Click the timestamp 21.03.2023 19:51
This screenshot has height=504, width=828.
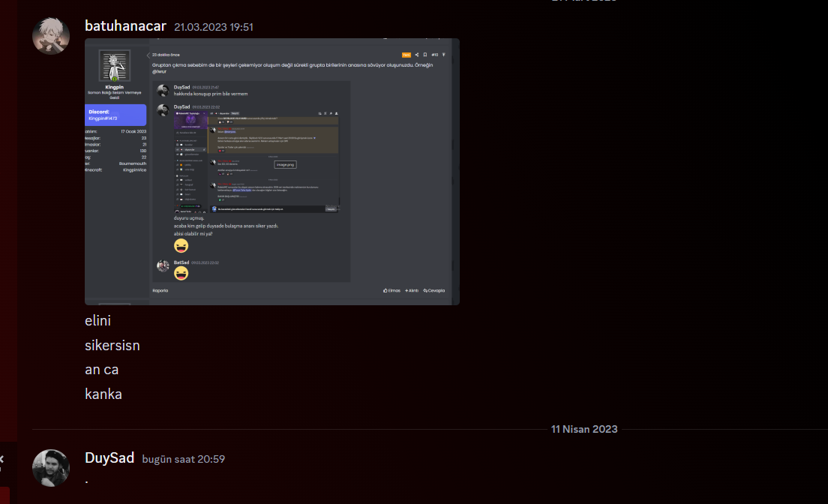tap(214, 27)
